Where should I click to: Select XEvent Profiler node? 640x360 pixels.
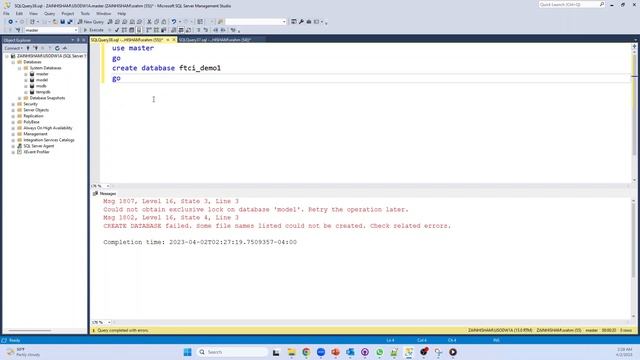click(36, 152)
